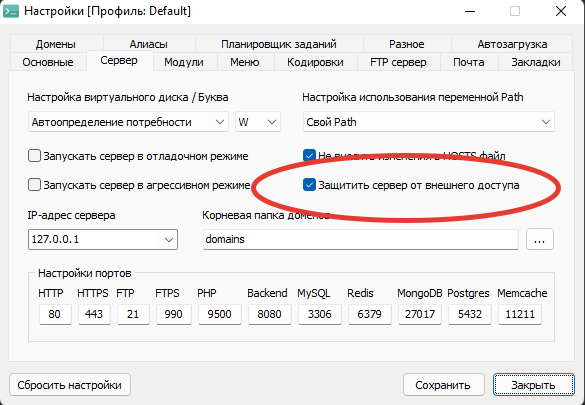
Task: Click the Postgres port field 5432
Action: point(470,314)
